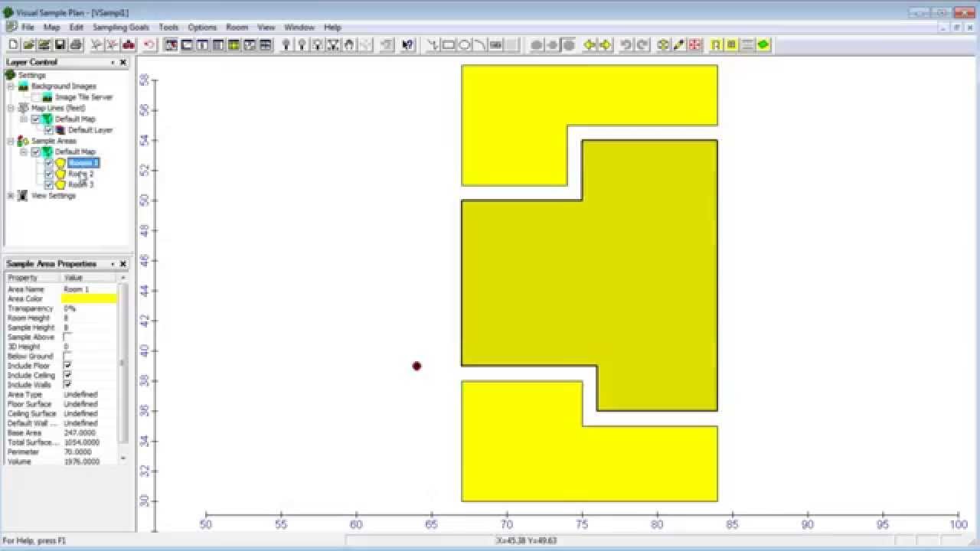Click the Save (floppy disk) toolbar icon
This screenshot has height=551, width=980.
pyautogui.click(x=60, y=45)
